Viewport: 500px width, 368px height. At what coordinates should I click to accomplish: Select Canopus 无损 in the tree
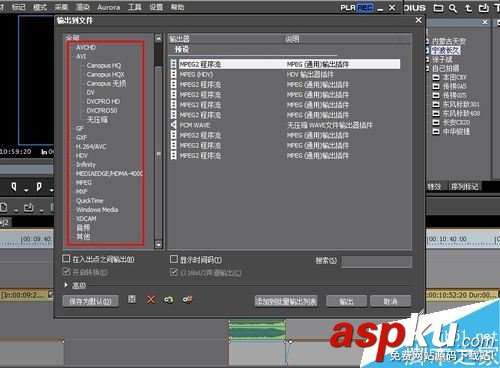tap(106, 83)
